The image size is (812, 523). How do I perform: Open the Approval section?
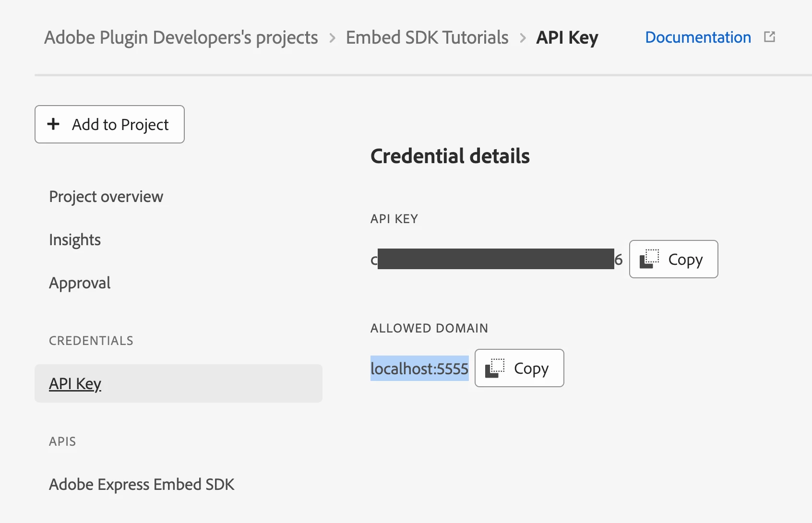tap(80, 283)
